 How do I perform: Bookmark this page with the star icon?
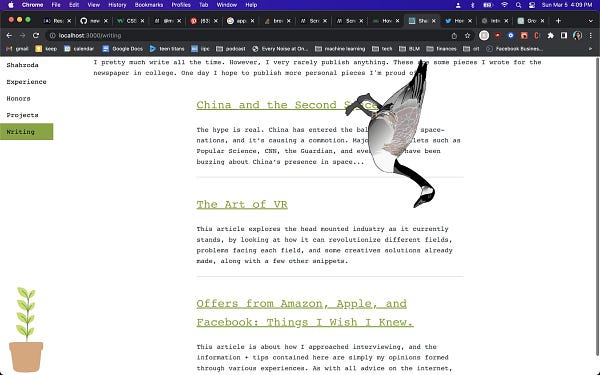click(467, 36)
